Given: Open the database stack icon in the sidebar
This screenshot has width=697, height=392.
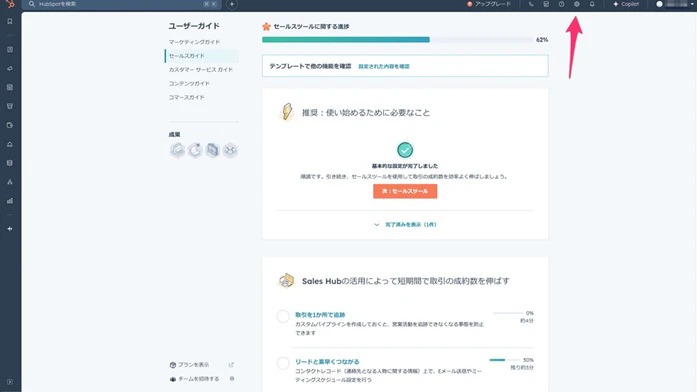Looking at the screenshot, I should (10, 163).
